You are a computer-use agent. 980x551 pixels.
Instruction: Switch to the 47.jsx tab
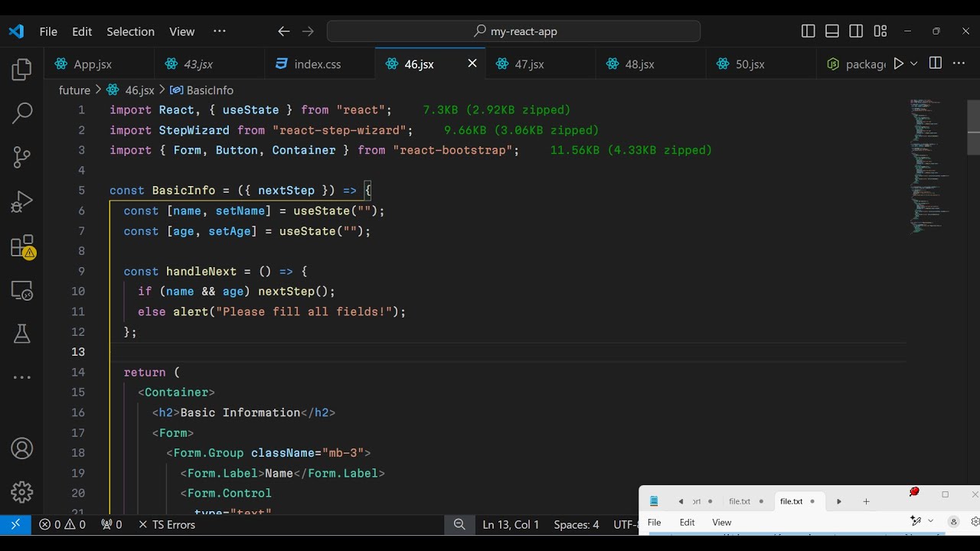[528, 64]
